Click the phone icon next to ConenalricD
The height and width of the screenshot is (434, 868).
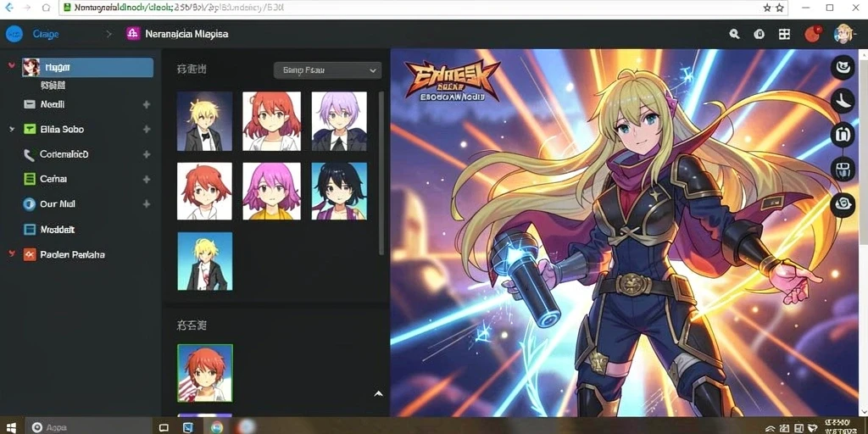coord(30,154)
